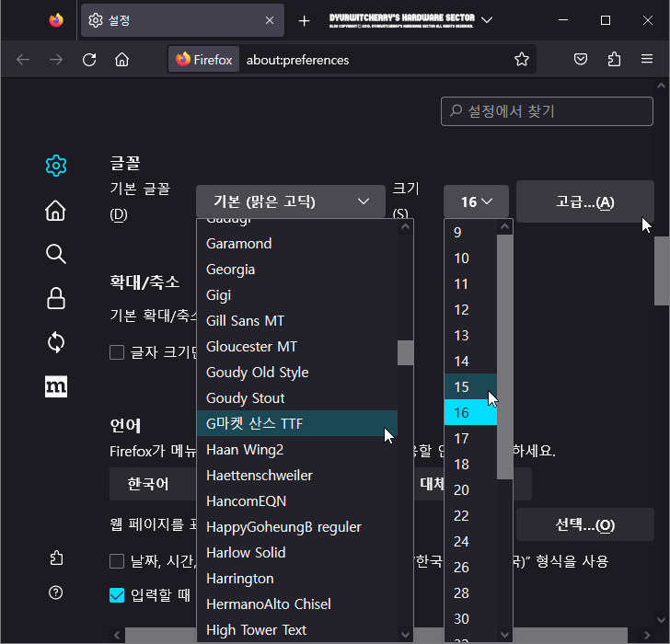The width and height of the screenshot is (670, 644).
Task: Select Gill Sans MT font
Action: pyautogui.click(x=297, y=321)
